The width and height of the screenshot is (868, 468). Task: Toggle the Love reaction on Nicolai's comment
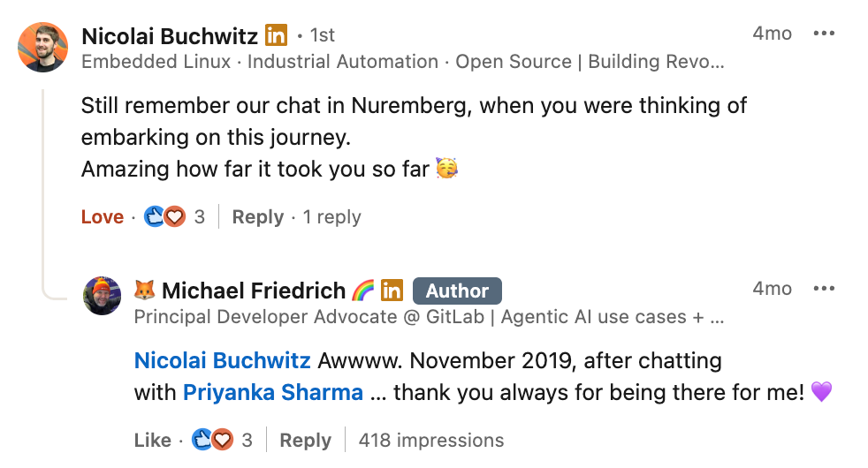(103, 217)
